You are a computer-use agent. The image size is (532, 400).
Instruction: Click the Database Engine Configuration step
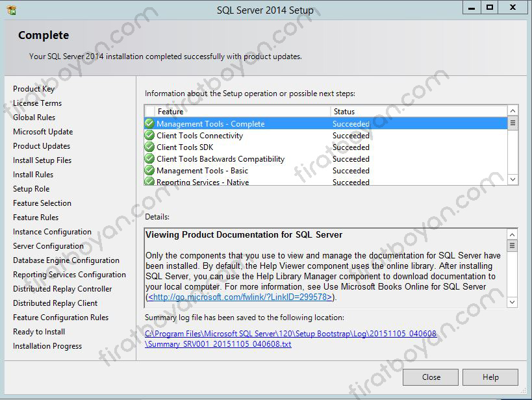coord(66,260)
